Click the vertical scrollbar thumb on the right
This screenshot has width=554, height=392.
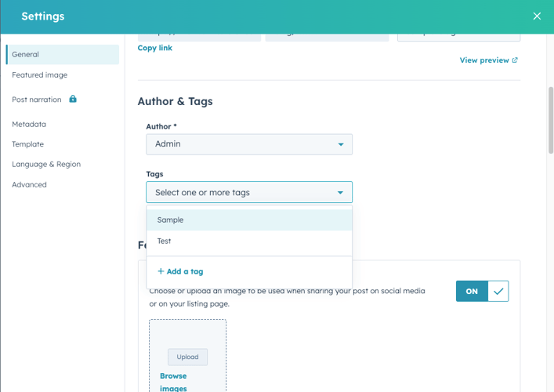click(550, 120)
